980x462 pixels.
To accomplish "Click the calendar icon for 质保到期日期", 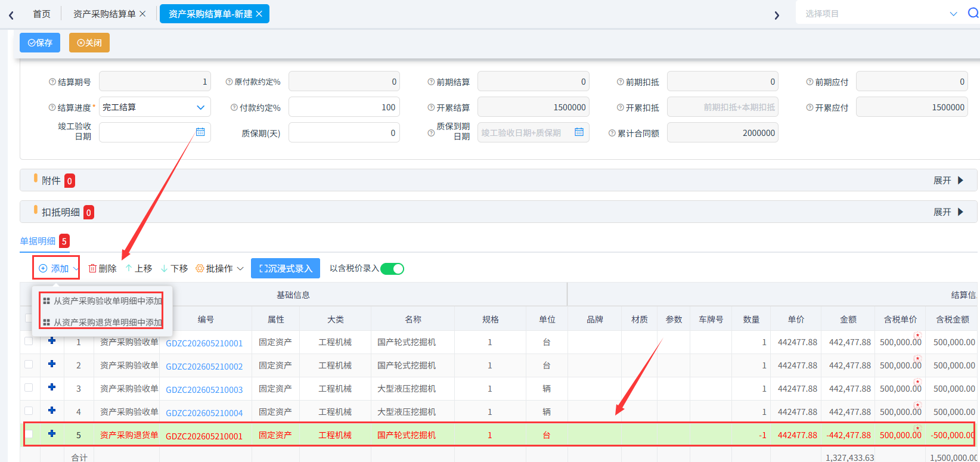I will [579, 132].
